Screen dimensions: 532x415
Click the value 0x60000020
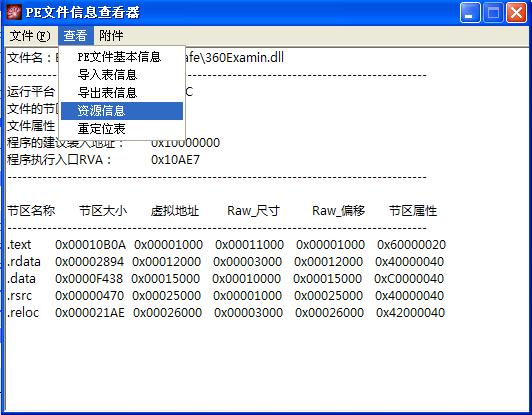coord(412,245)
